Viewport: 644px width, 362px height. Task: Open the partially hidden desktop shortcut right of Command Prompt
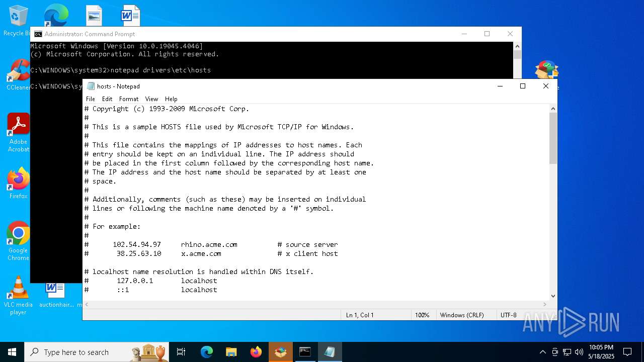pos(547,71)
